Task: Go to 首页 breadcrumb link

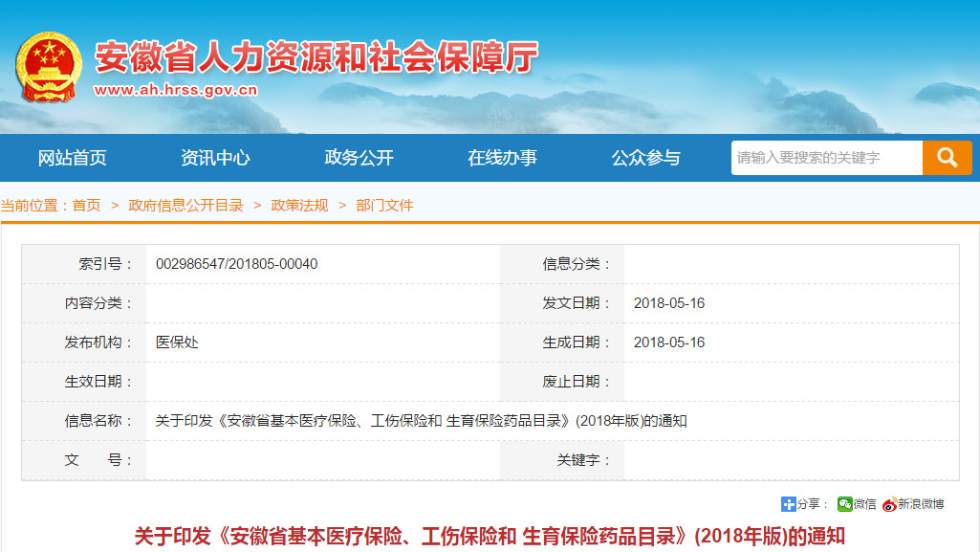Action: tap(86, 205)
